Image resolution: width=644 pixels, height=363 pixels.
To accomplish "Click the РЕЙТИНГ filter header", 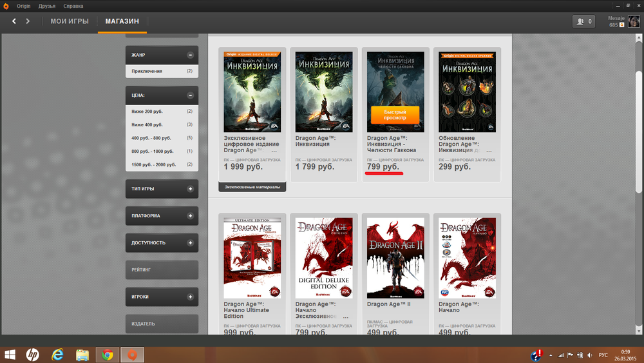I will [162, 270].
